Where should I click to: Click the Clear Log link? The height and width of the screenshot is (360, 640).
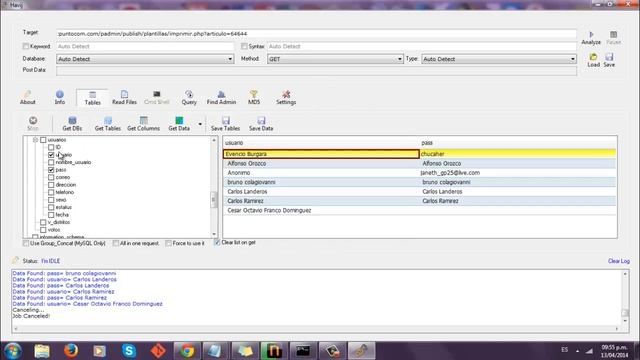pyautogui.click(x=619, y=261)
